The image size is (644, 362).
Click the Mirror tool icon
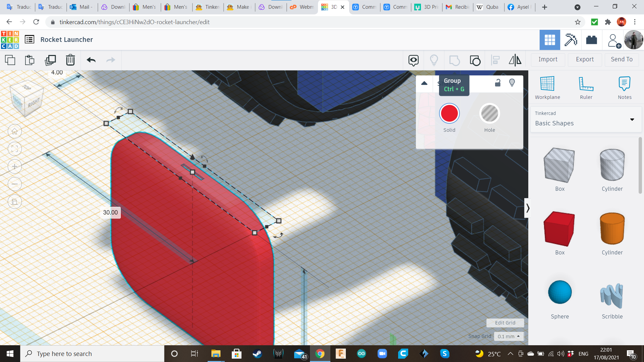[x=515, y=60]
